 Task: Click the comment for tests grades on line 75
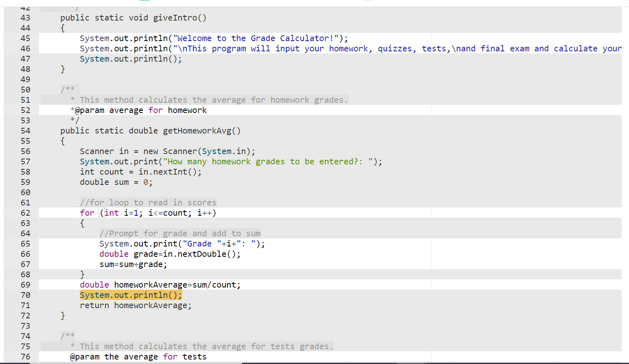(202, 346)
